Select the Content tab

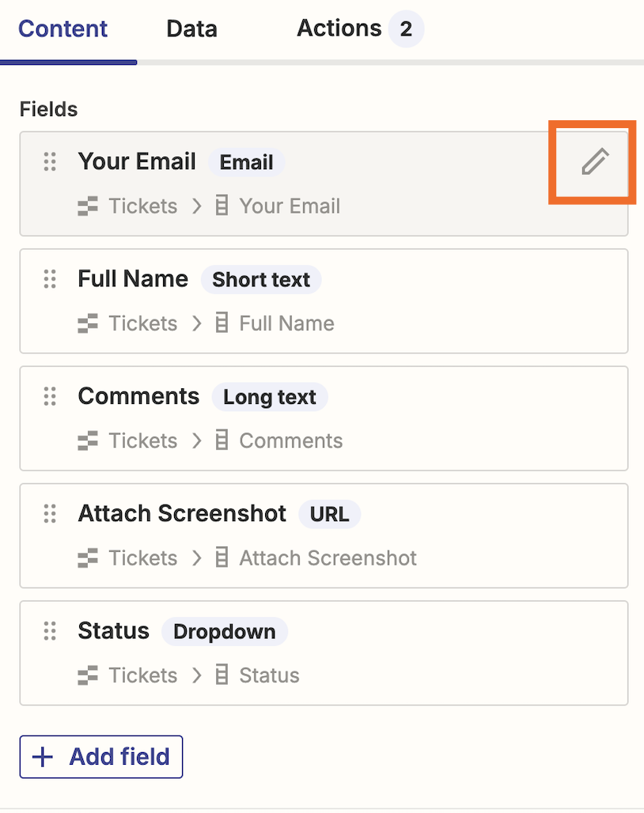[63, 30]
